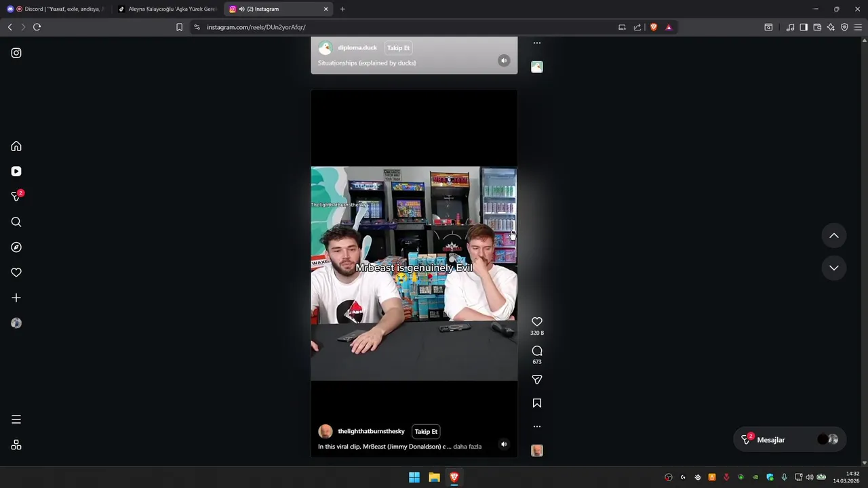Create new post with plus icon
The width and height of the screenshot is (868, 488).
click(16, 298)
